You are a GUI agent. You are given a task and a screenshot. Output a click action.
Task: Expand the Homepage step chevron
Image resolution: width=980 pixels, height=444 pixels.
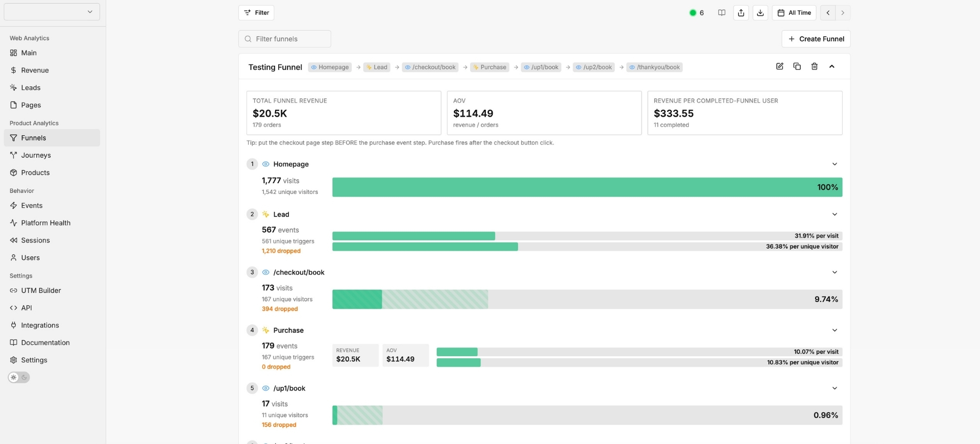835,164
